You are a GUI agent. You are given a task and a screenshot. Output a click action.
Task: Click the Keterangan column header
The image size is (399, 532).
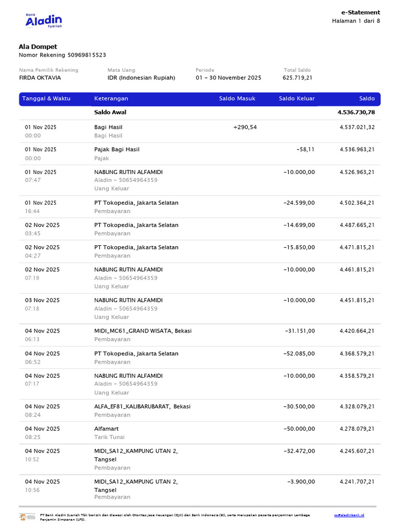(111, 98)
